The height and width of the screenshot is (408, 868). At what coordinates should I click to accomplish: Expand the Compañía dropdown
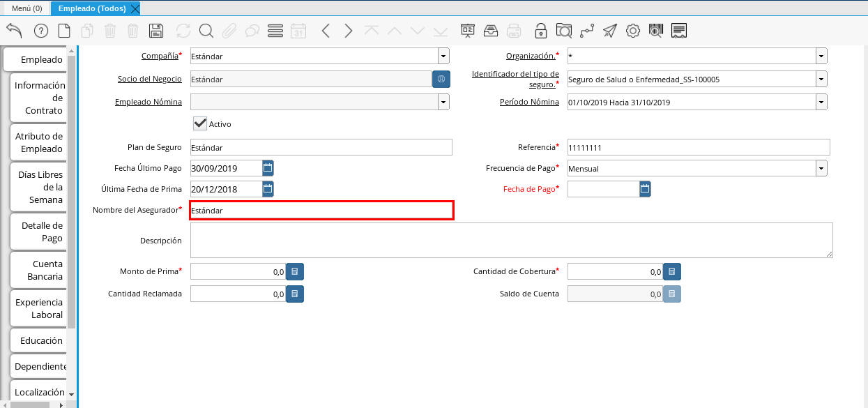point(443,56)
